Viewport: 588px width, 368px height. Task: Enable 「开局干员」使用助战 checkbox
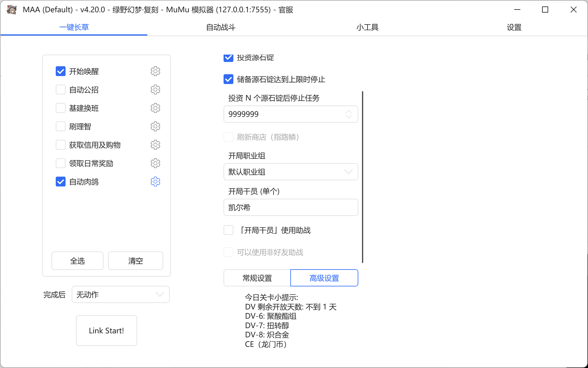pyautogui.click(x=228, y=230)
